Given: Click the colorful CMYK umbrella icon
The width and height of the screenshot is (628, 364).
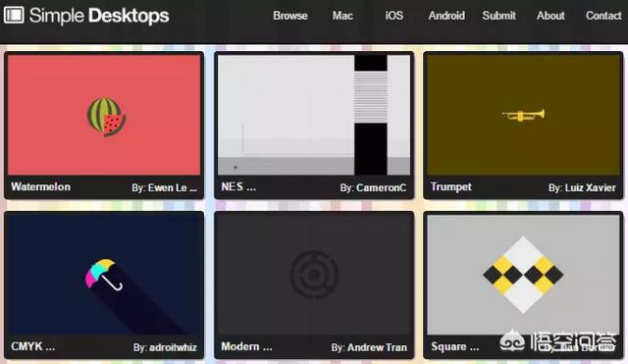Looking at the screenshot, I should coord(104,275).
